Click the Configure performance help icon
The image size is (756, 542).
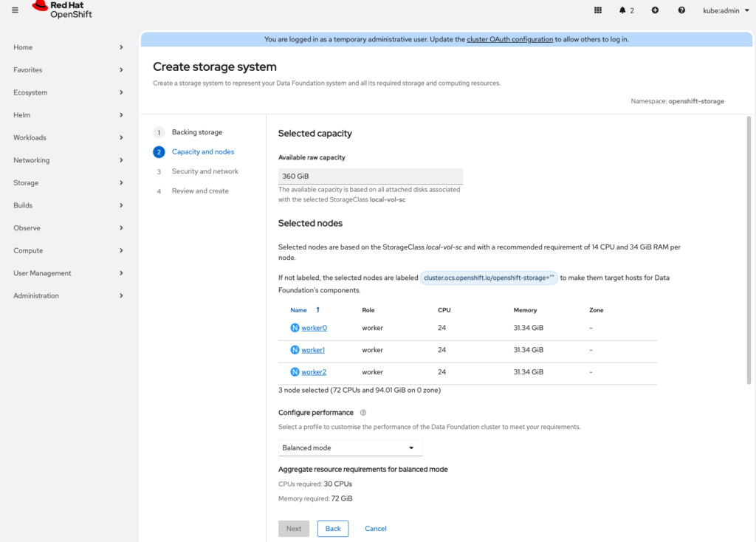[363, 413]
